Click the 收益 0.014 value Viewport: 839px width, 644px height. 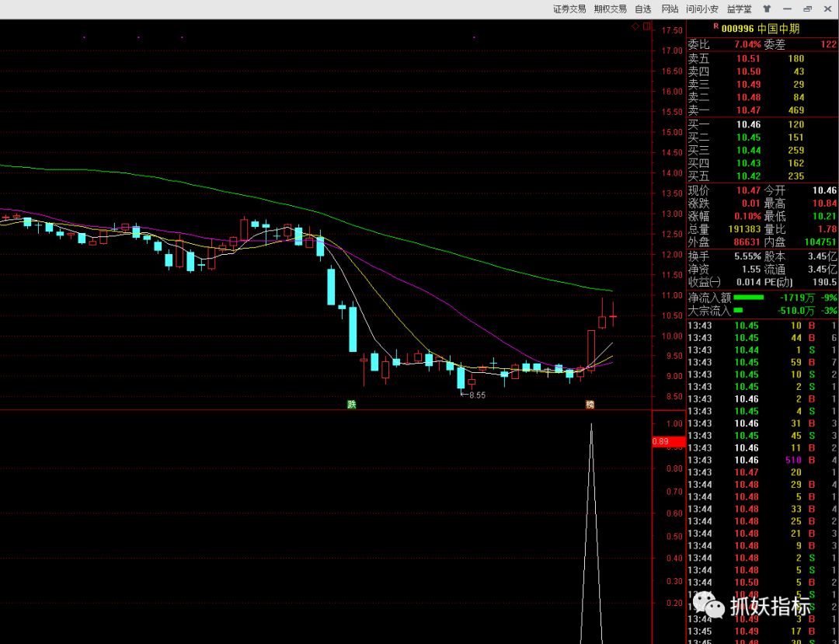749,282
